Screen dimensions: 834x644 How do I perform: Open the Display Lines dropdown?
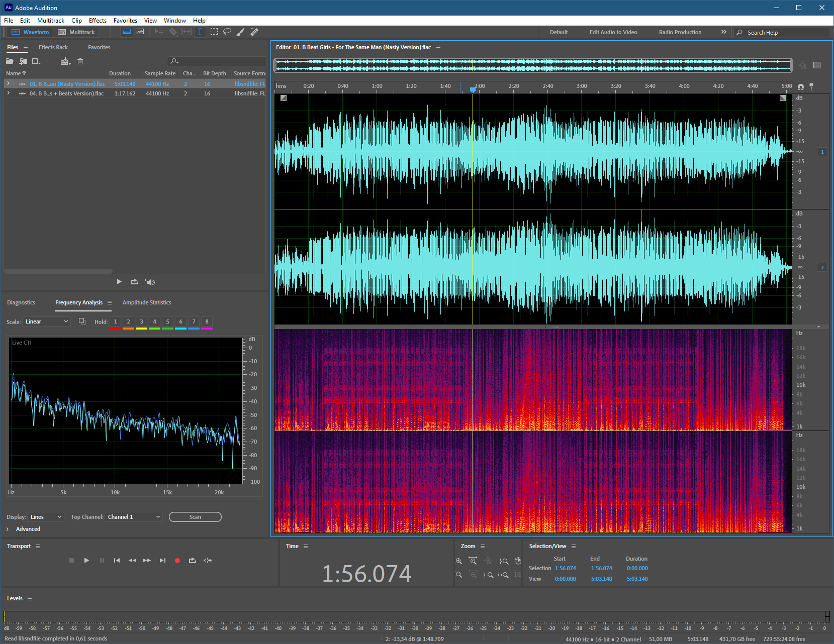click(x=46, y=517)
